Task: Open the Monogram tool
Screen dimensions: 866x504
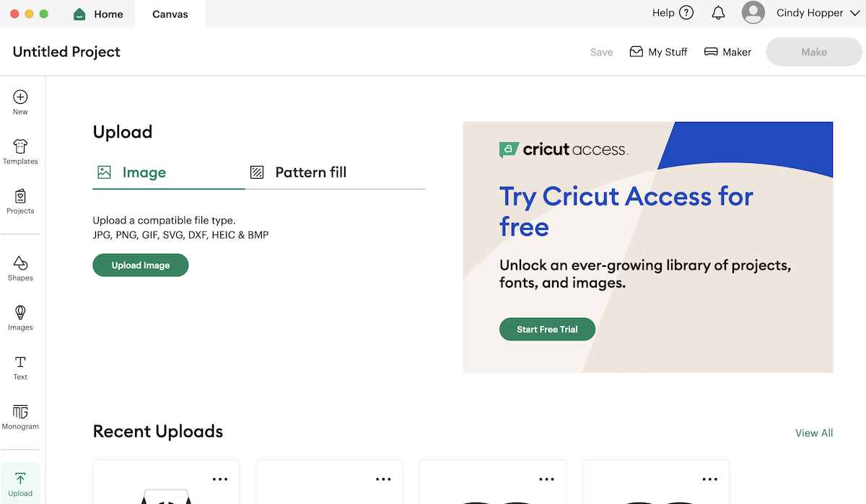Action: [x=20, y=417]
